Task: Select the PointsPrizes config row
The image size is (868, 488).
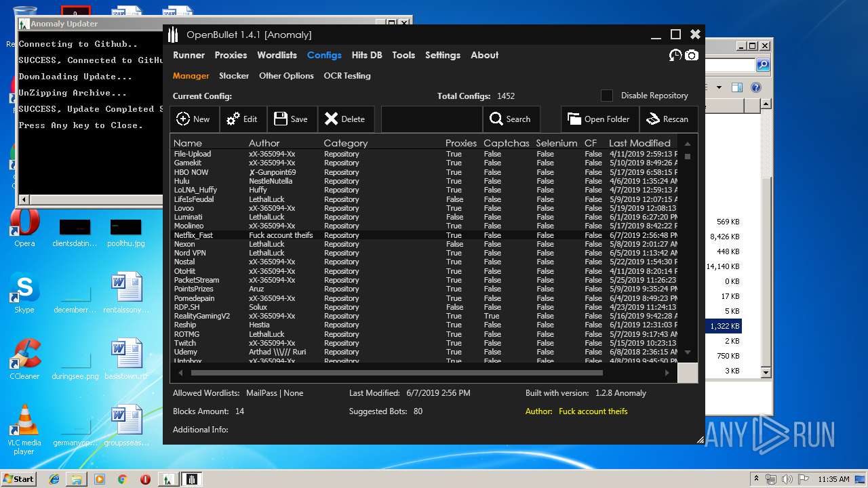Action: tap(425, 289)
